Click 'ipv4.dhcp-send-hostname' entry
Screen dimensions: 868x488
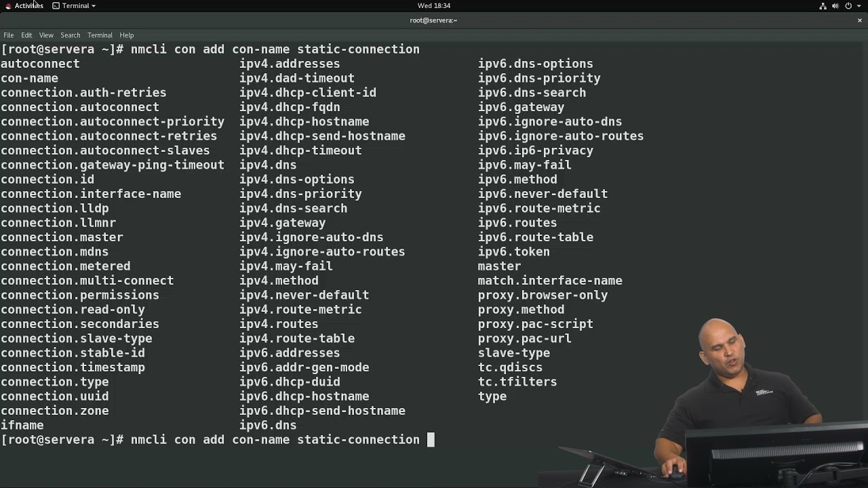coord(322,136)
